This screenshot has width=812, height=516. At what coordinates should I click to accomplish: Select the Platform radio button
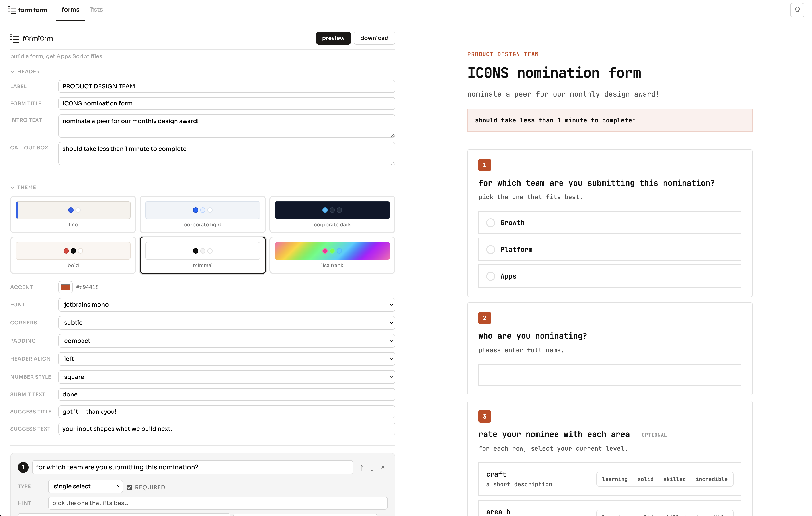(491, 249)
